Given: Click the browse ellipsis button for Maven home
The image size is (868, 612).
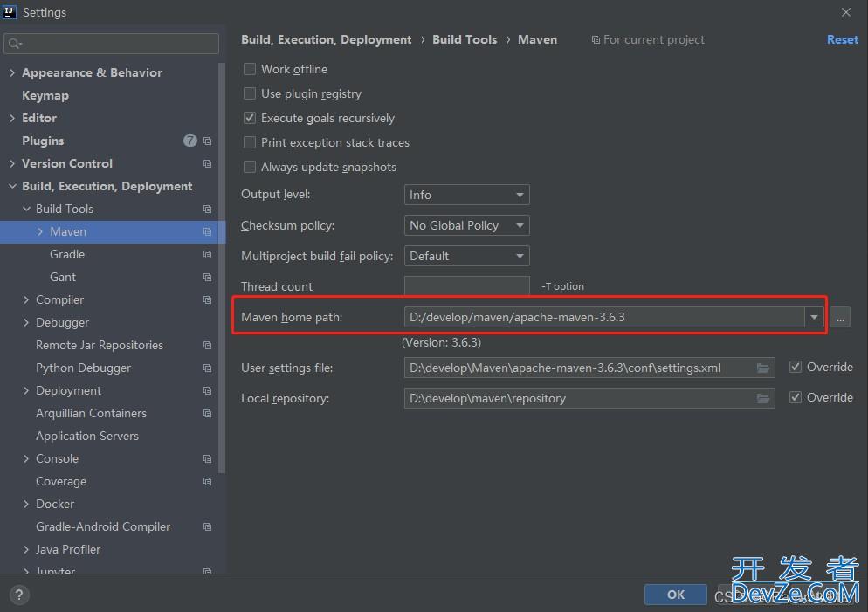Looking at the screenshot, I should tap(840, 318).
